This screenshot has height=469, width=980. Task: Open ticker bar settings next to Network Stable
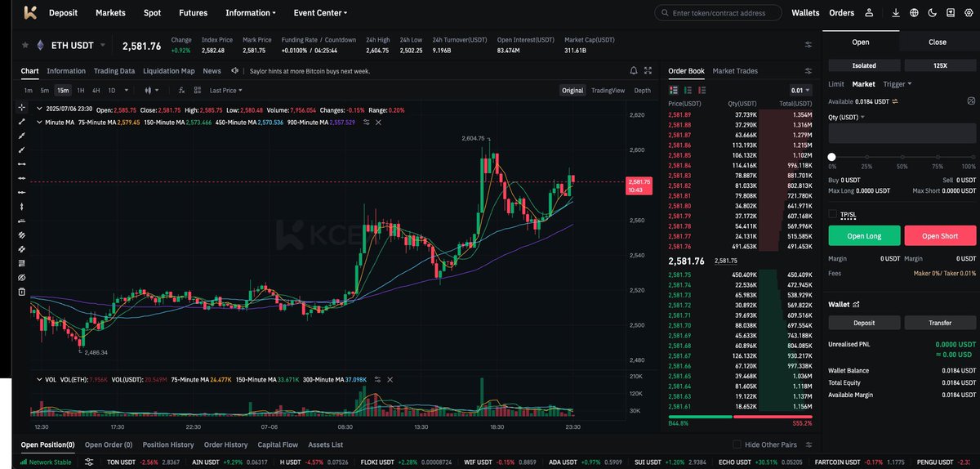pyautogui.click(x=91, y=462)
